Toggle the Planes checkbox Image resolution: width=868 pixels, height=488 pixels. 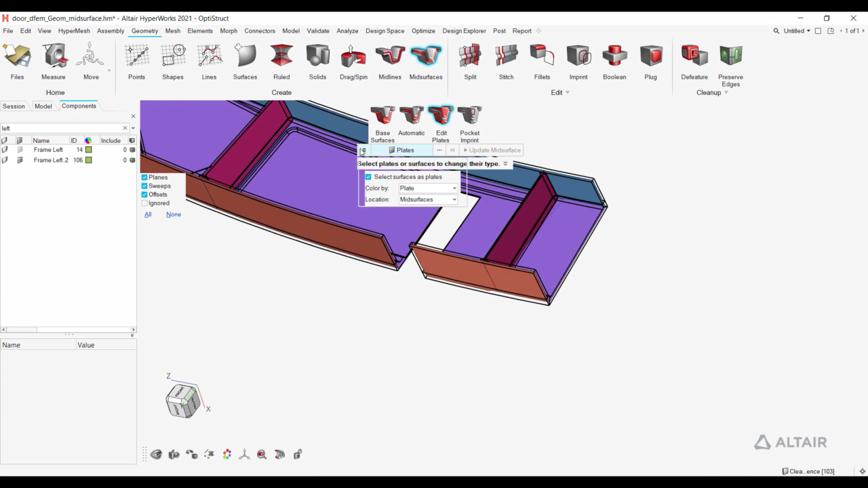click(x=144, y=178)
